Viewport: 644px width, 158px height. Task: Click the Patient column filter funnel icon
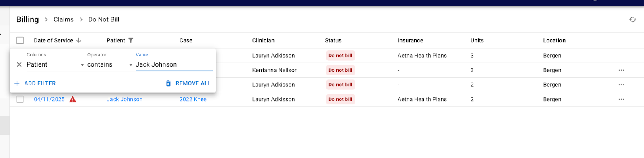pos(131,40)
